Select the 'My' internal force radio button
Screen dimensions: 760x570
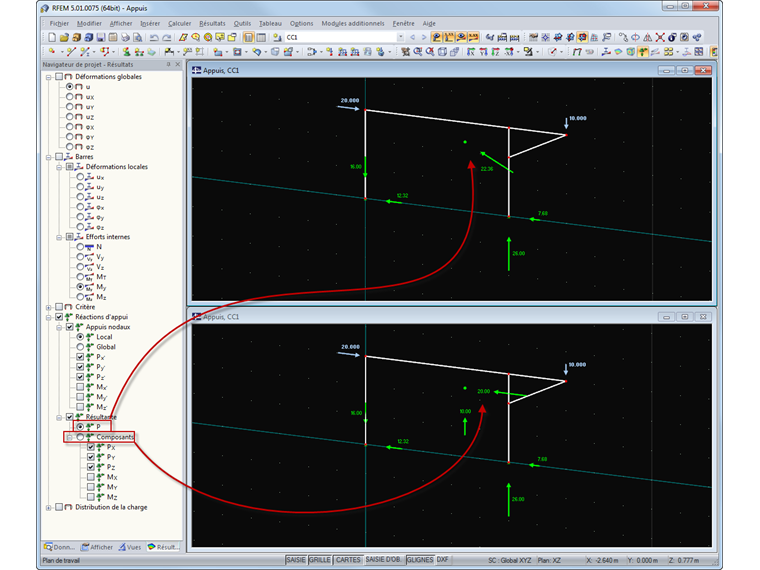pos(80,287)
